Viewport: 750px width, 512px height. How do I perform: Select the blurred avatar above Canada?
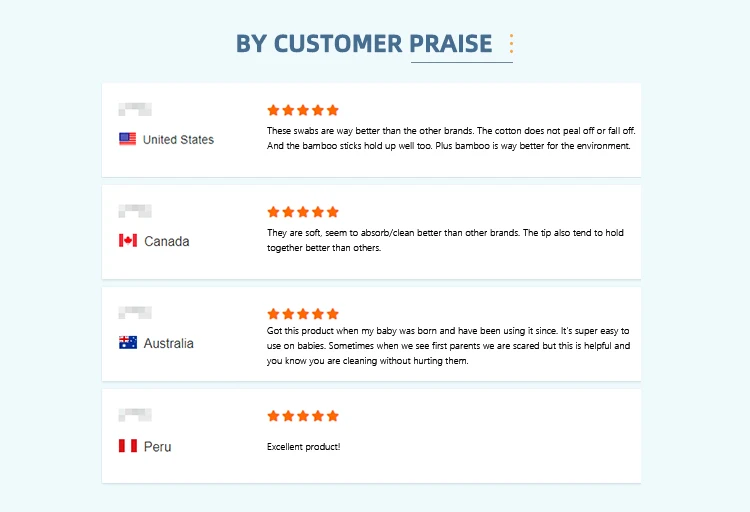(x=135, y=211)
